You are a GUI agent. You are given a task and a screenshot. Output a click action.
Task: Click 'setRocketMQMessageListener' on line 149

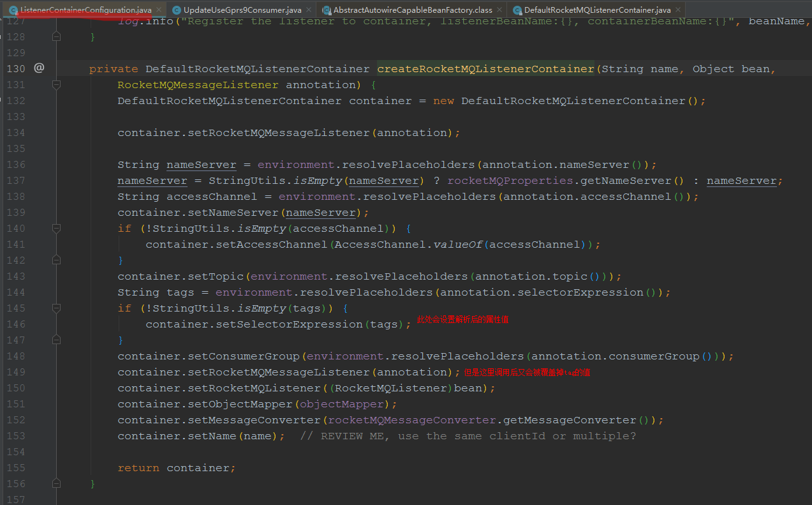279,372
